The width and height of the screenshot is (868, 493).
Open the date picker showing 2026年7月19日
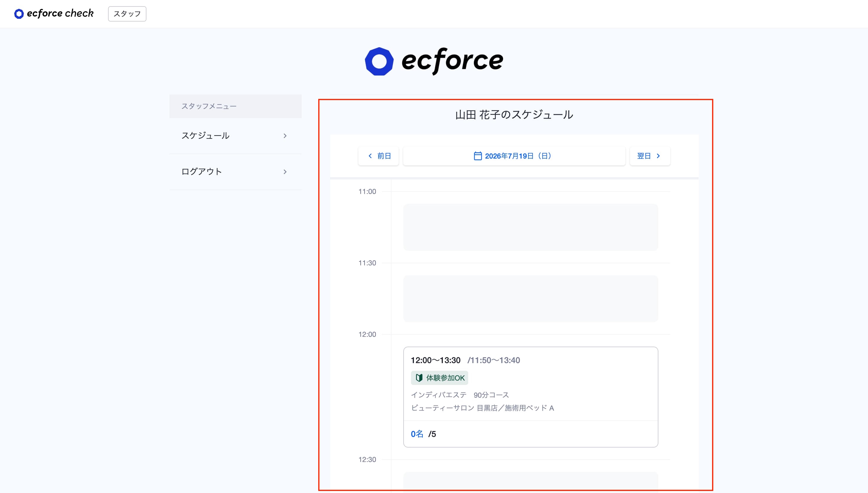pyautogui.click(x=514, y=156)
